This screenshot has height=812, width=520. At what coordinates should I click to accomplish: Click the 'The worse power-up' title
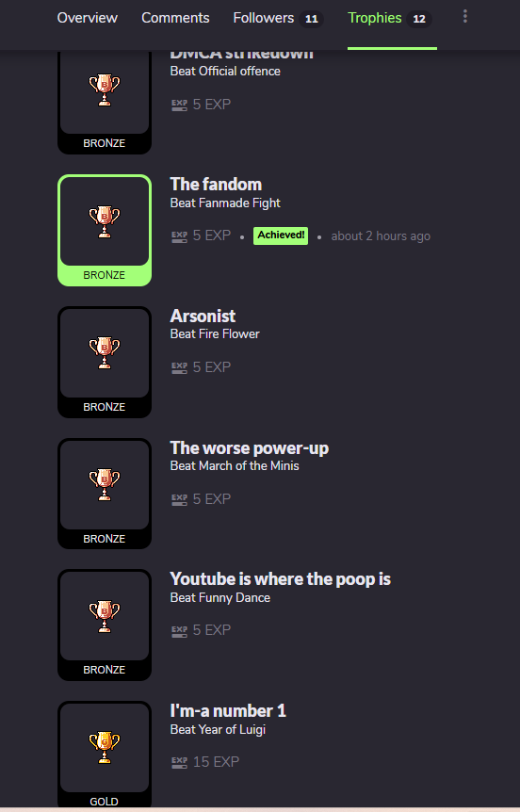tap(249, 448)
